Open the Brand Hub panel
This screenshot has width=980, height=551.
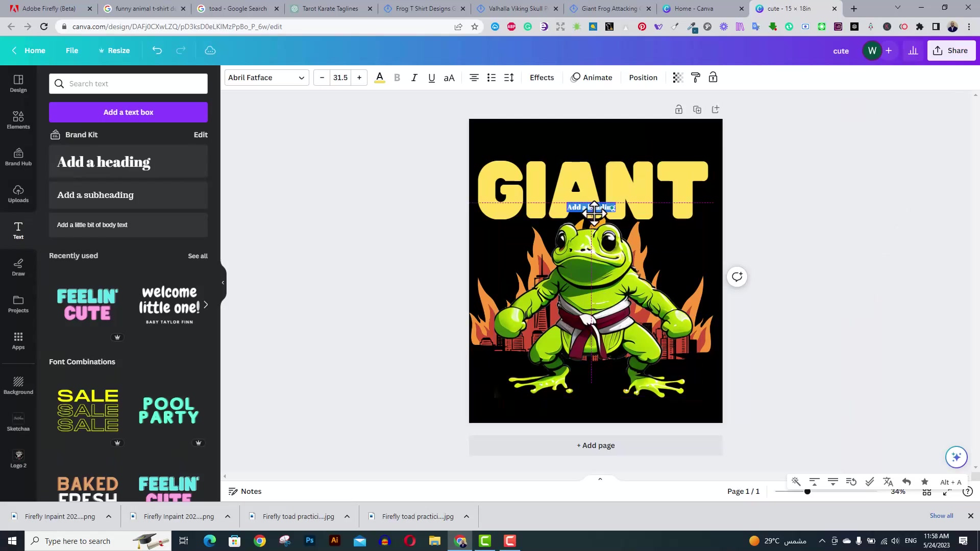18,157
